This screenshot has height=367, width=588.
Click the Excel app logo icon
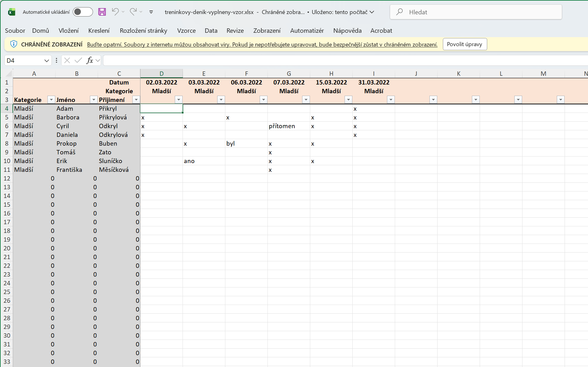tap(12, 12)
